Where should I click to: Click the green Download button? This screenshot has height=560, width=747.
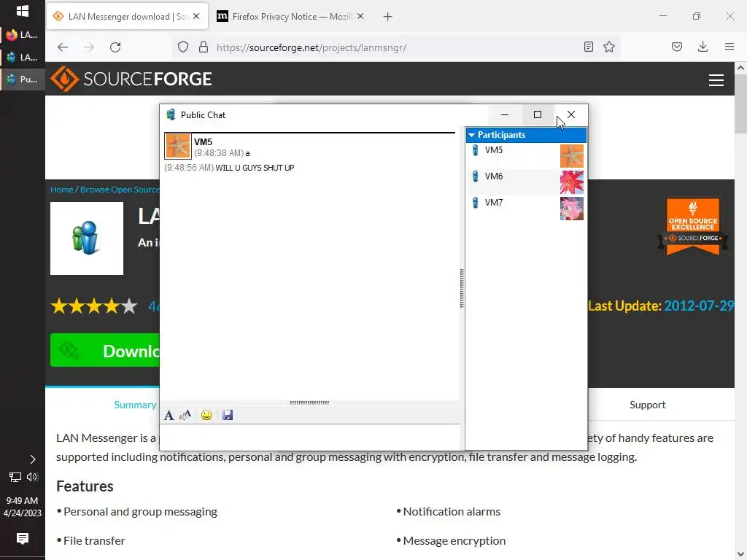tap(105, 351)
